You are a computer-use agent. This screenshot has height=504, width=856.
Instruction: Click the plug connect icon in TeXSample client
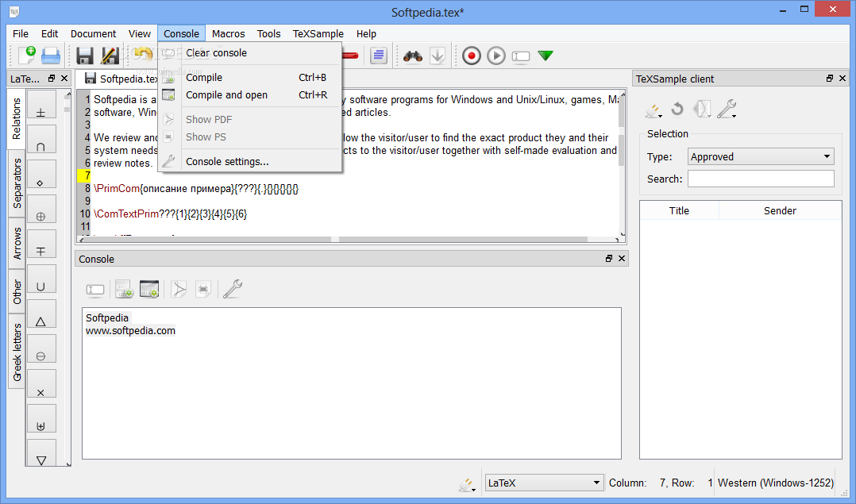654,110
